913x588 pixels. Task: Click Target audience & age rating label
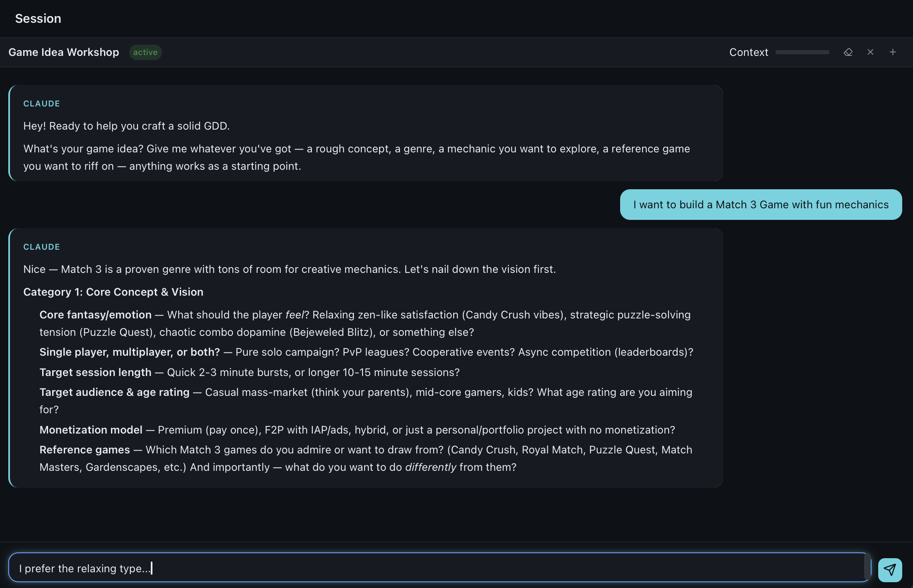click(114, 392)
